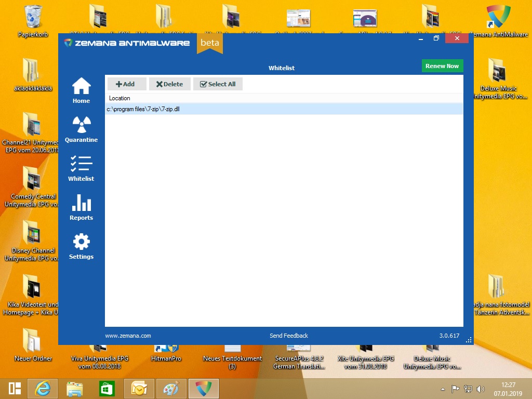This screenshot has width=532, height=399.
Task: Click the Select All button
Action: 218,84
